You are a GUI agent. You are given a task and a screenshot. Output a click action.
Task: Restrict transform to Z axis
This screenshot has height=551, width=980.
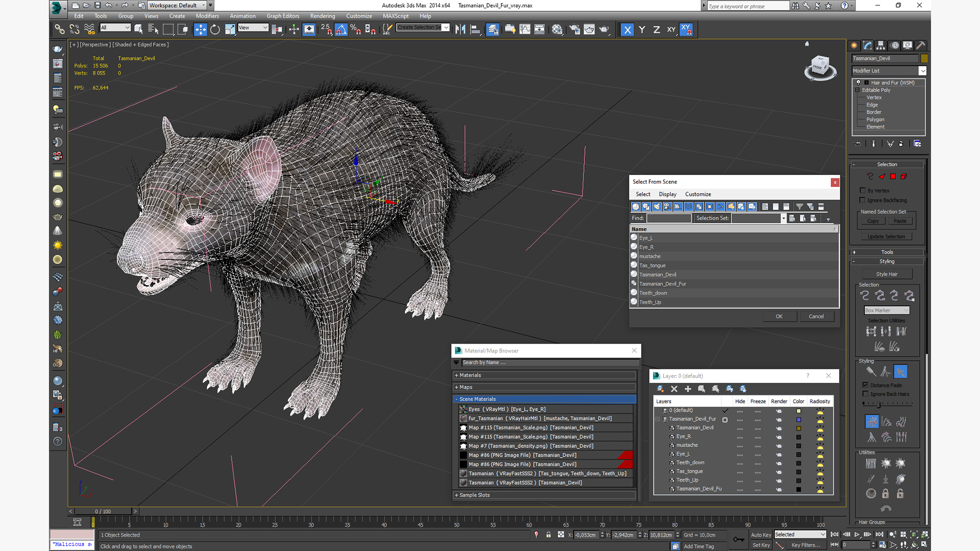pyautogui.click(x=656, y=30)
